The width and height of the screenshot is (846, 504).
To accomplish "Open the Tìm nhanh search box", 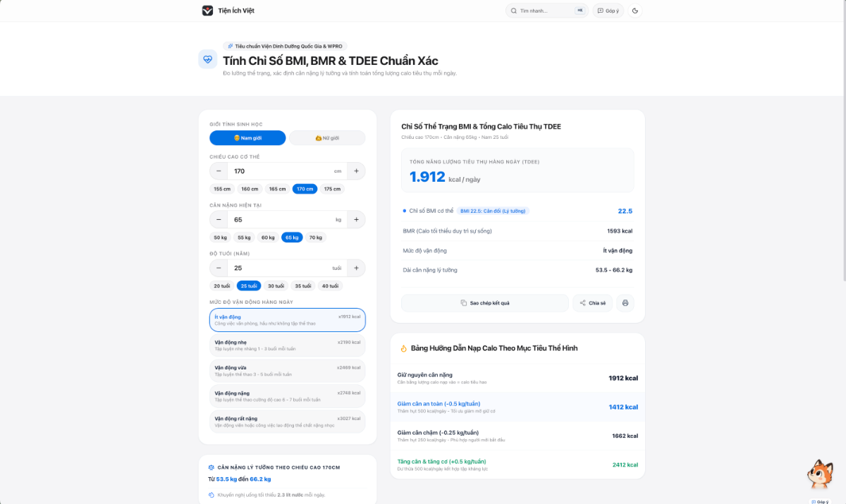I will pos(547,11).
